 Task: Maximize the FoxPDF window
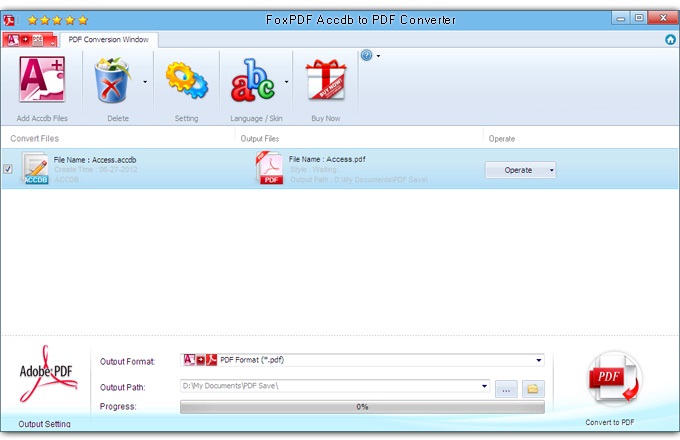click(639, 18)
